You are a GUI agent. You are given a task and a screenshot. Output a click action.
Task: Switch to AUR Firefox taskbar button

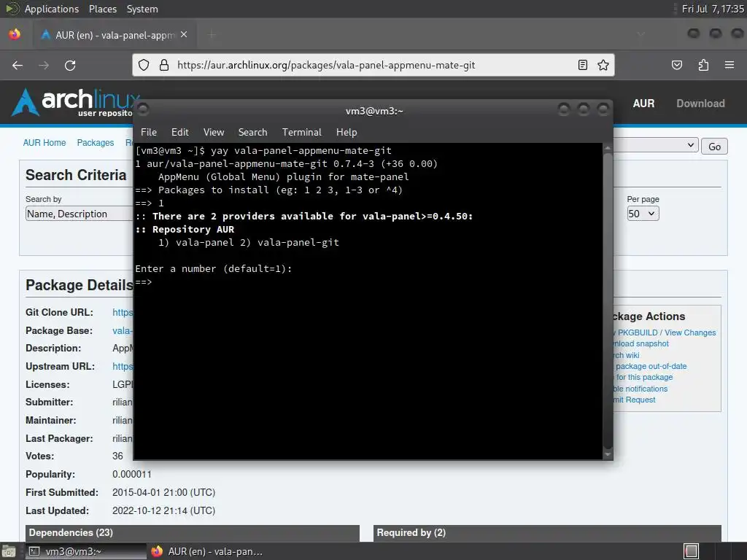coord(207,551)
